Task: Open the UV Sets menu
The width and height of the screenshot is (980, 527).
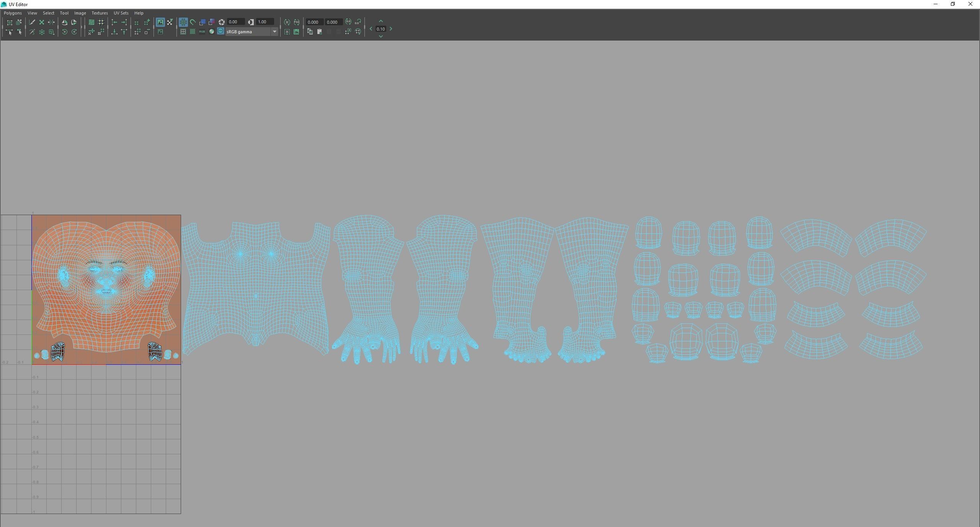Action: pyautogui.click(x=121, y=13)
